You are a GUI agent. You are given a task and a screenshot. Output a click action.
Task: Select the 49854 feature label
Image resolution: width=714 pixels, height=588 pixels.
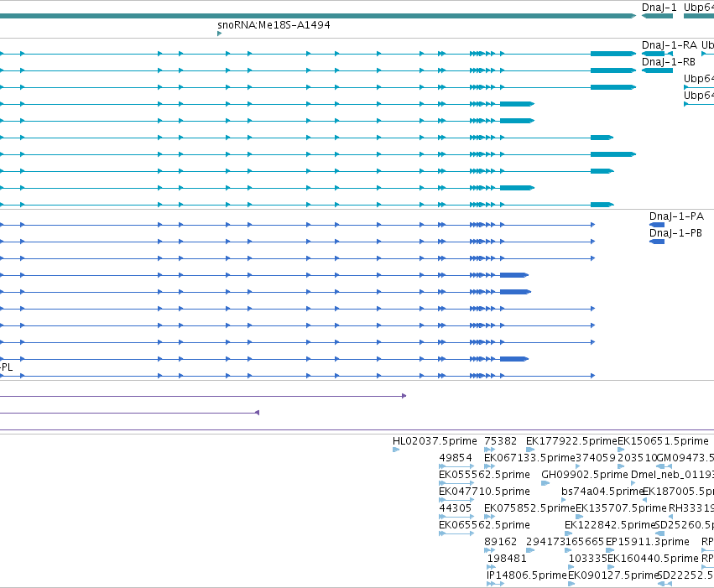click(456, 458)
